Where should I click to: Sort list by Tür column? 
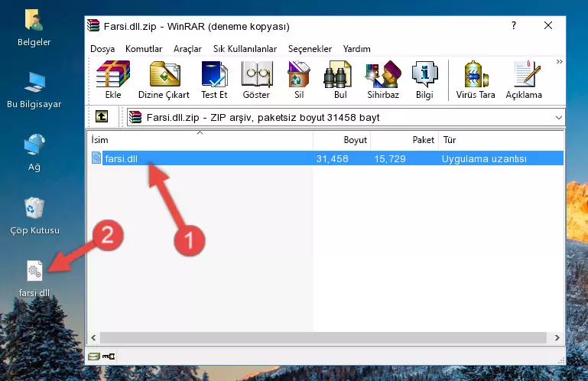point(501,140)
